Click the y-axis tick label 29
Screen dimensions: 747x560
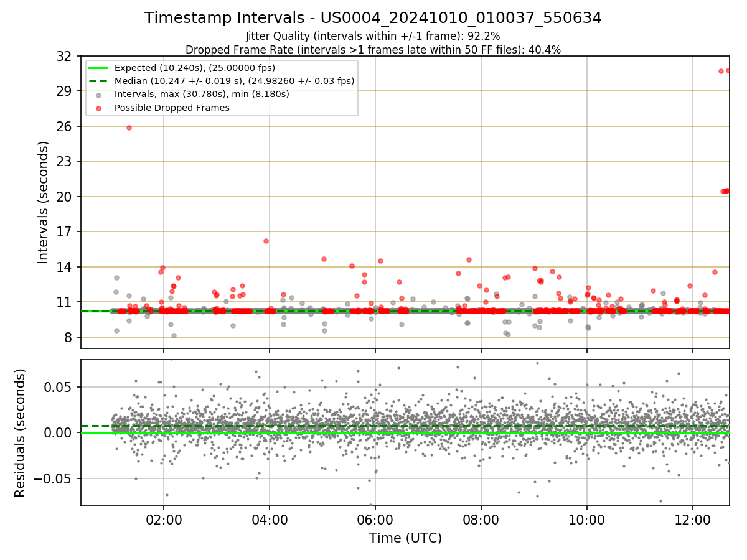click(64, 91)
